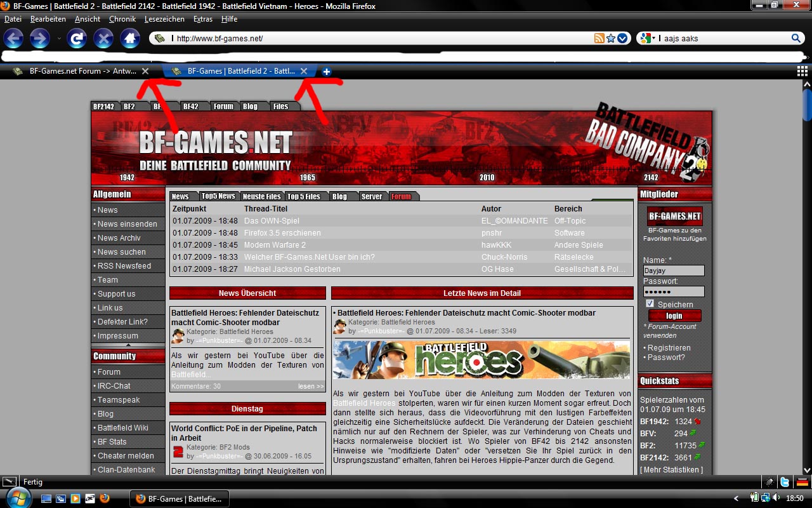Click the pen icon in the status bar

(769, 482)
